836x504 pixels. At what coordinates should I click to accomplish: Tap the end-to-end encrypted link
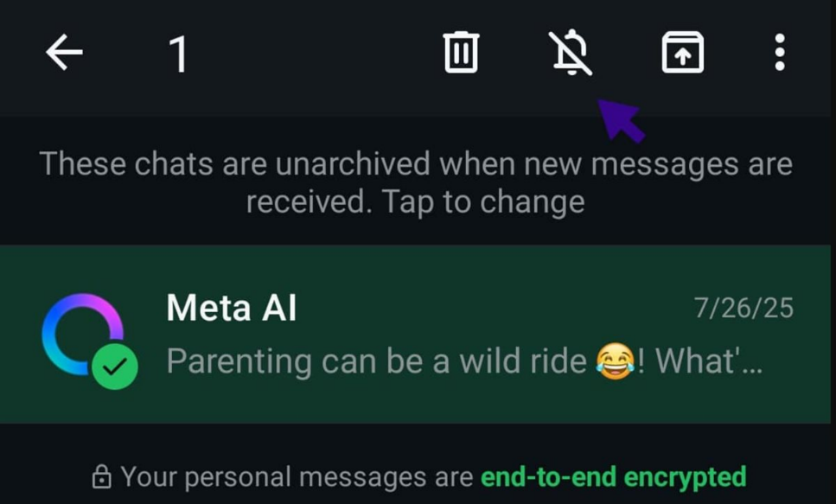(x=615, y=476)
